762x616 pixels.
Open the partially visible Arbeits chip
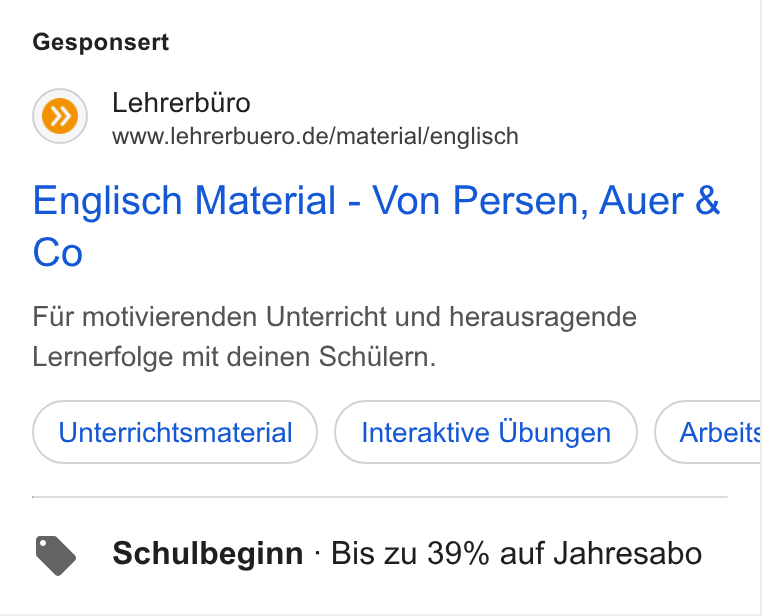pos(709,432)
